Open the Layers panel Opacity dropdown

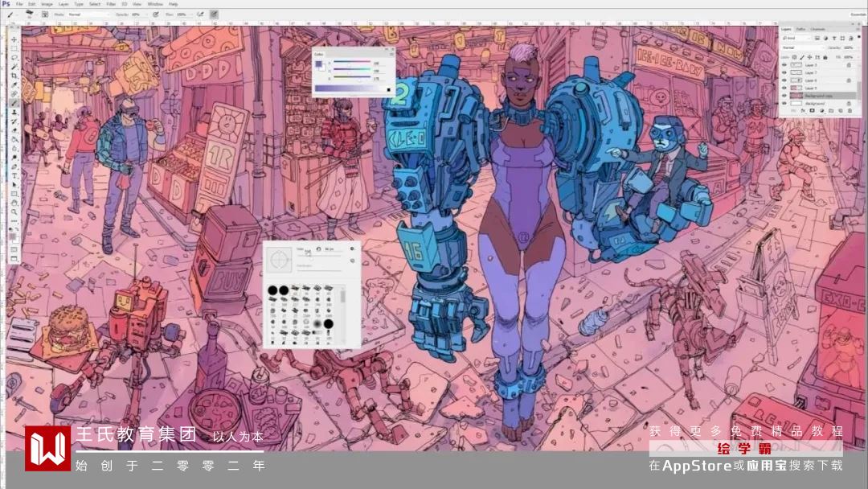click(x=858, y=47)
